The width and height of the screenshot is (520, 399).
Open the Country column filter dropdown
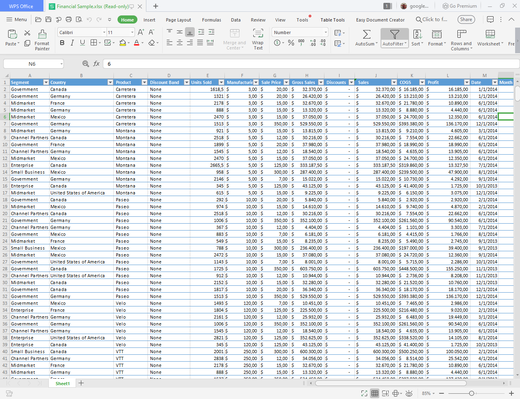pyautogui.click(x=110, y=82)
